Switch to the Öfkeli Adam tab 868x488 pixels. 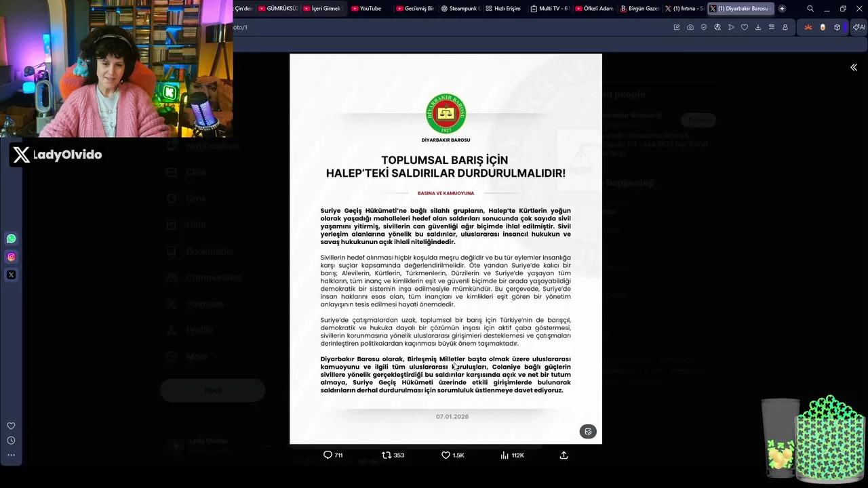pos(595,9)
